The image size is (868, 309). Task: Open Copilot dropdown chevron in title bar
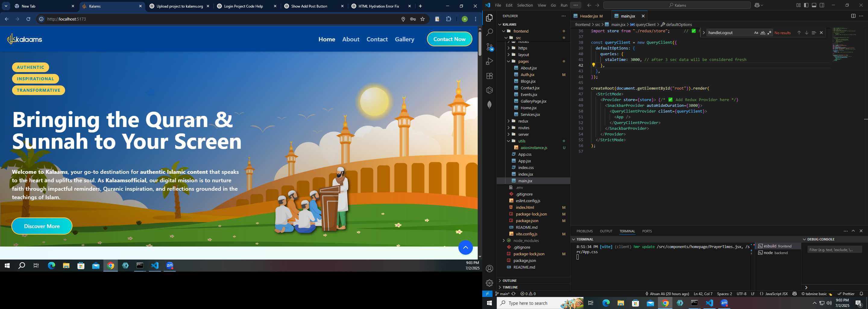click(x=763, y=5)
